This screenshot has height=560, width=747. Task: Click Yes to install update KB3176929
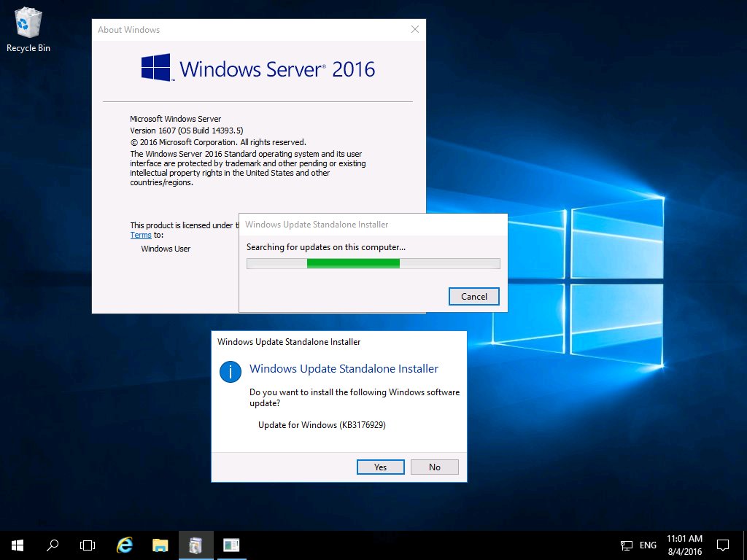[x=380, y=467]
